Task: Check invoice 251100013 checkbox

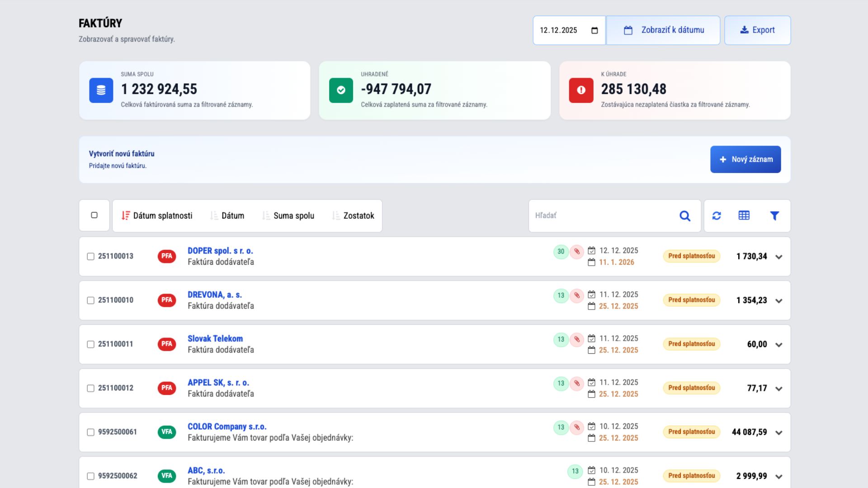Action: [90, 256]
